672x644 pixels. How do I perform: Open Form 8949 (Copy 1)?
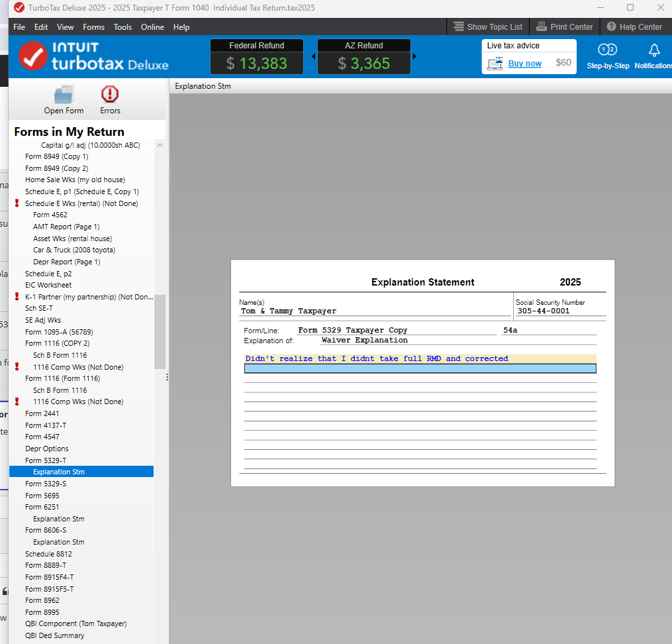pyautogui.click(x=56, y=157)
